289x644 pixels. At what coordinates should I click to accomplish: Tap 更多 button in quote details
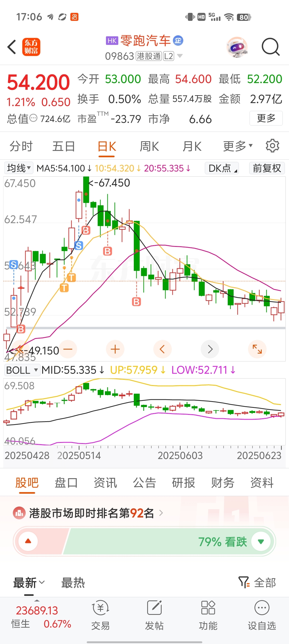(x=266, y=118)
